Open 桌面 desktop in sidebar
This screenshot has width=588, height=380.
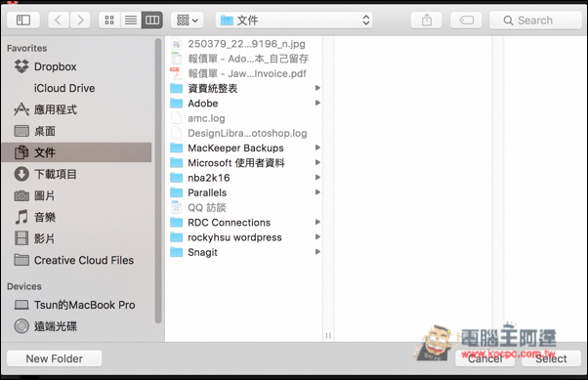pyautogui.click(x=76, y=131)
